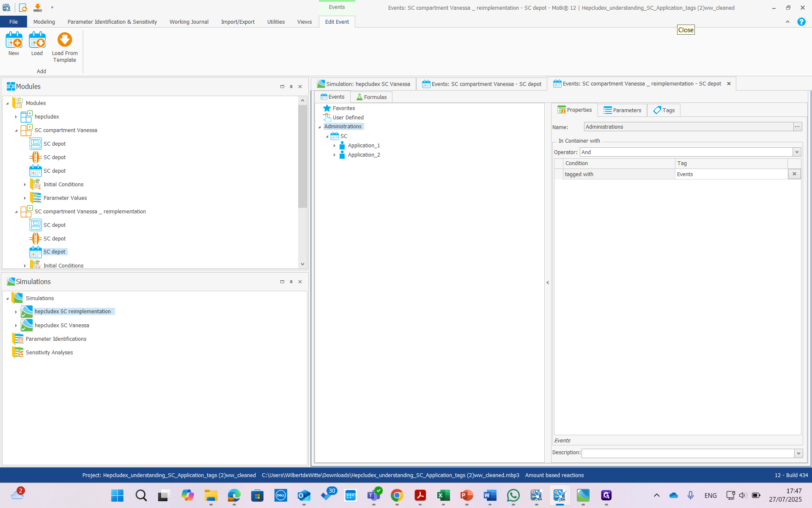Click the Name field ellipsis button
The height and width of the screenshot is (508, 812).
pyautogui.click(x=797, y=127)
